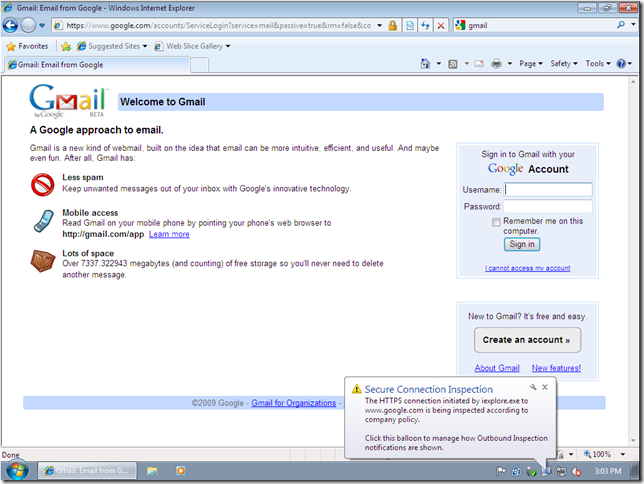Click Create an account button

click(x=527, y=340)
